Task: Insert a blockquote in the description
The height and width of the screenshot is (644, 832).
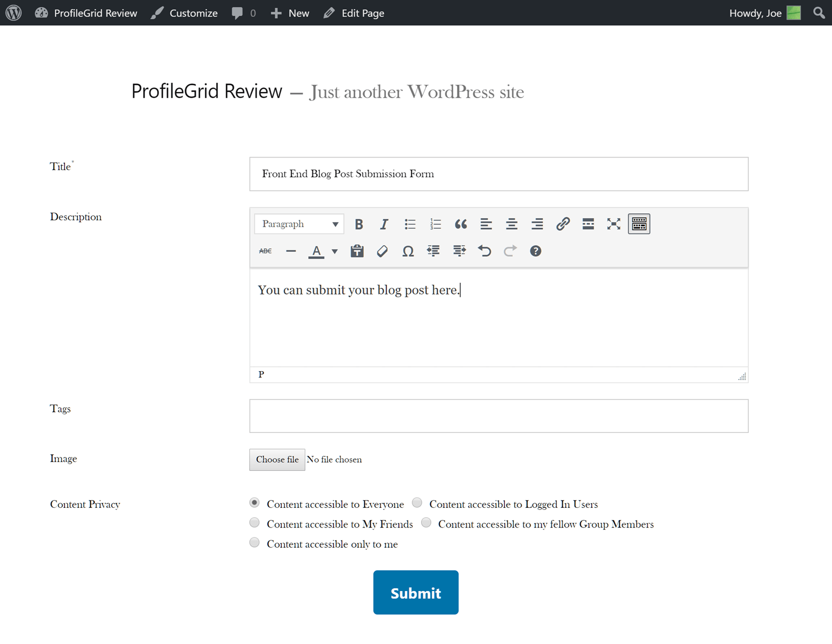Action: click(x=461, y=224)
